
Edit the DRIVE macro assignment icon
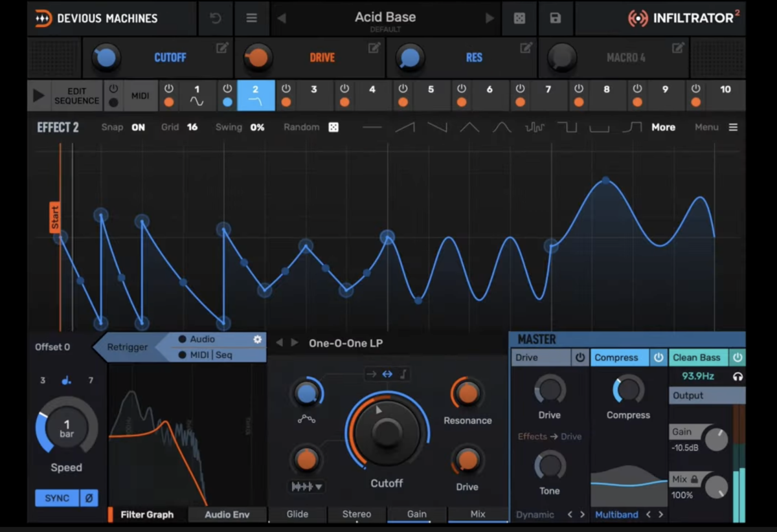click(374, 48)
